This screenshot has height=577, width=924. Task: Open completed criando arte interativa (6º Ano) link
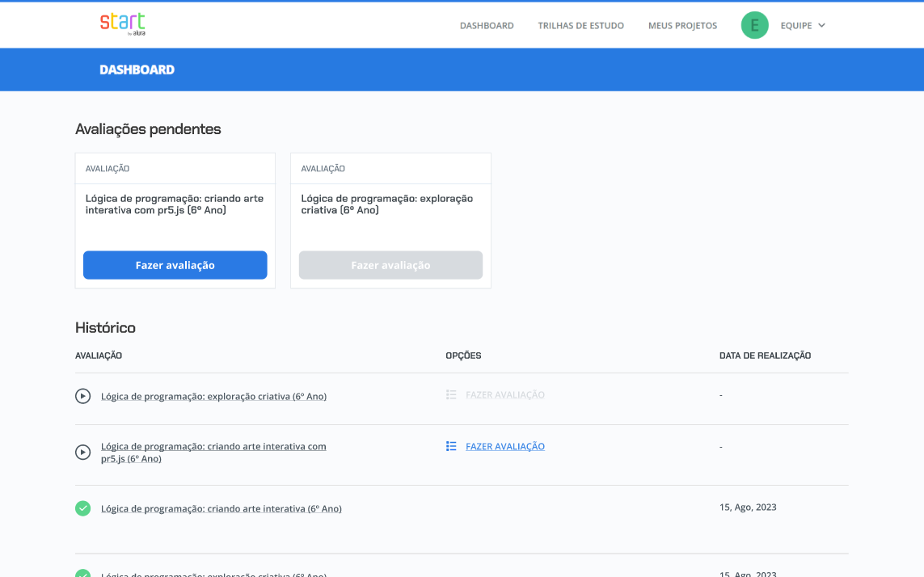(221, 508)
